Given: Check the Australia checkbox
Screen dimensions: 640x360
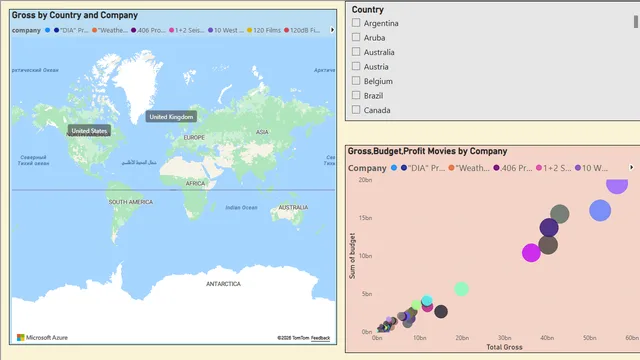Looking at the screenshot, I should coord(356,52).
